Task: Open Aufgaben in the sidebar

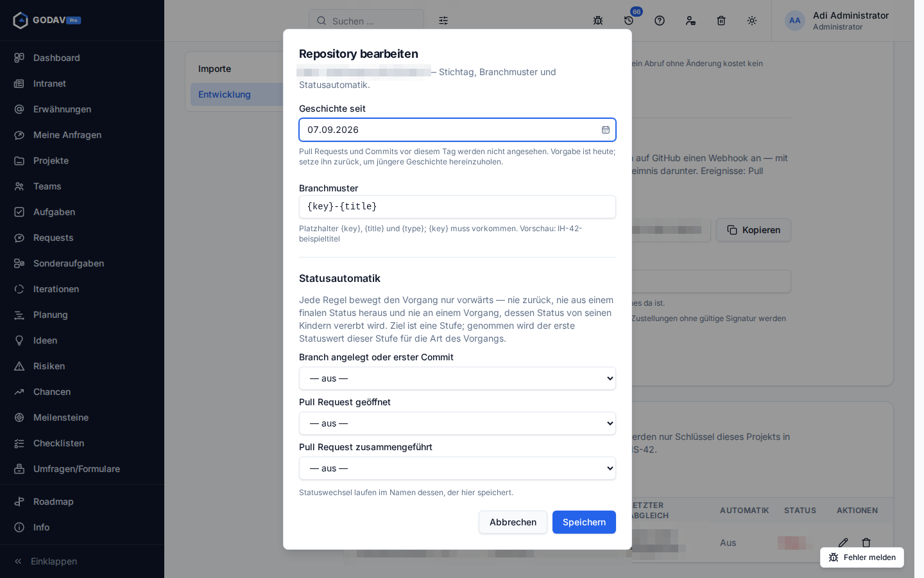Action: click(82, 212)
